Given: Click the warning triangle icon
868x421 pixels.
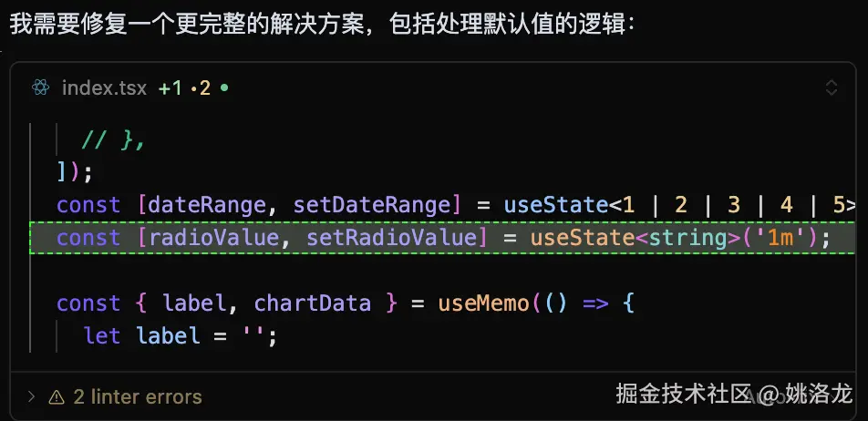Looking at the screenshot, I should tap(57, 396).
